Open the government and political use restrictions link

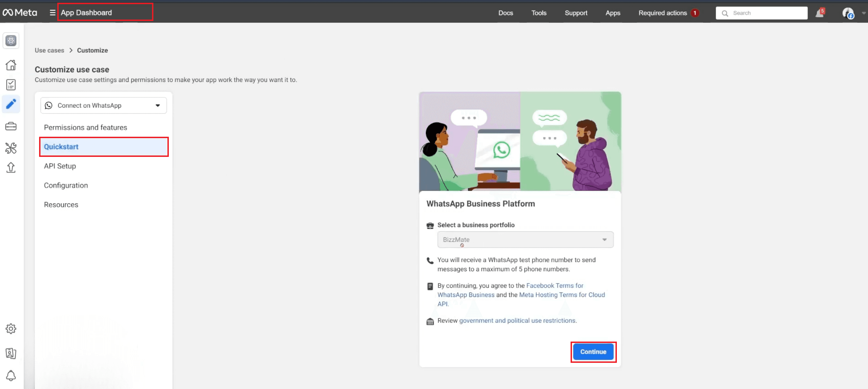(517, 321)
